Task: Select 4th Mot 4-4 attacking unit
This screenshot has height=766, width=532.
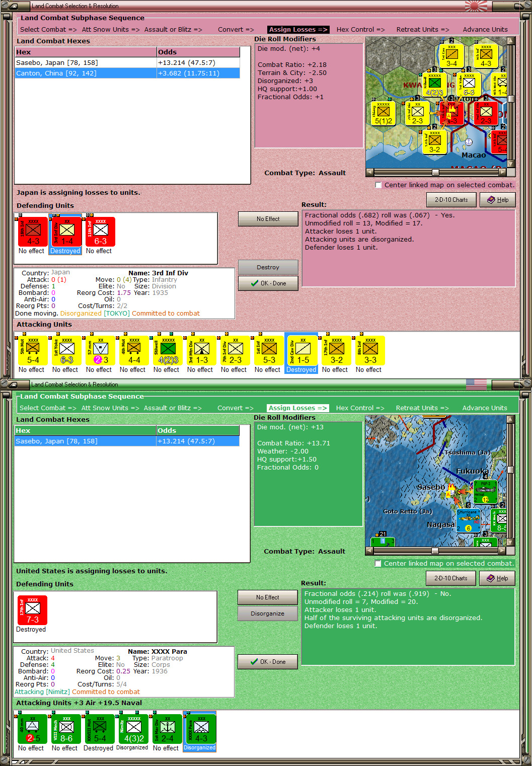Action: (134, 351)
